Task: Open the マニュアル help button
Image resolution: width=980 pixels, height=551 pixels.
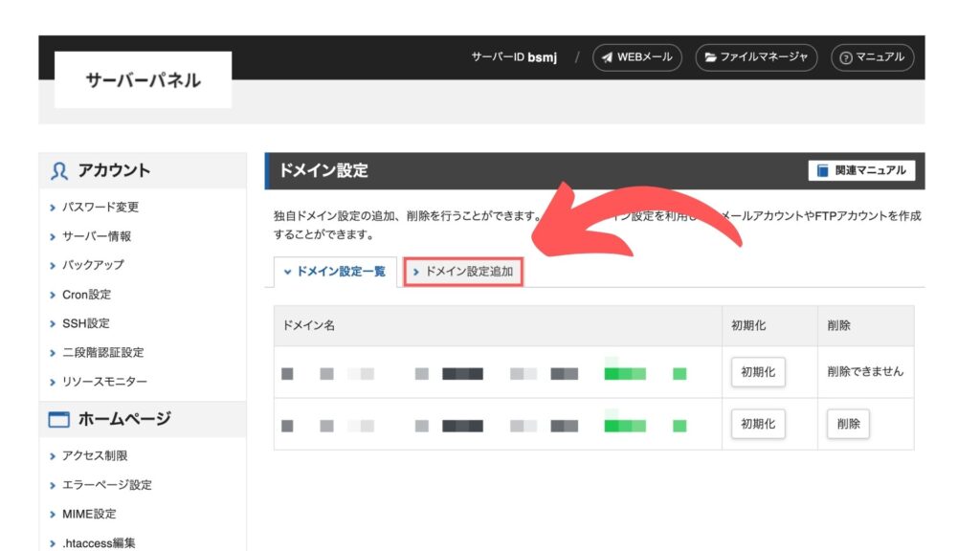Action: 872,57
